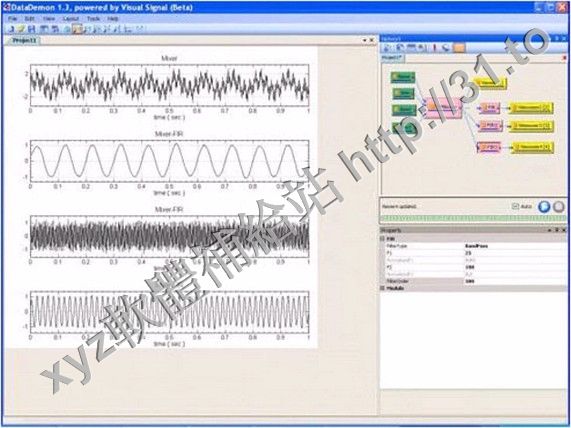This screenshot has width=571, height=428.
Task: Open the Layout menu
Action: pyautogui.click(x=71, y=18)
